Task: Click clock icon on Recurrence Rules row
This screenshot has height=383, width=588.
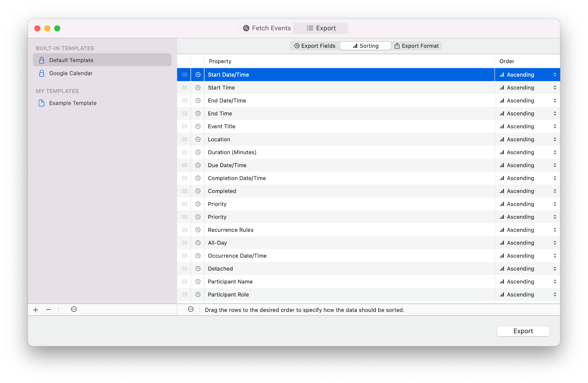Action: pyautogui.click(x=198, y=230)
